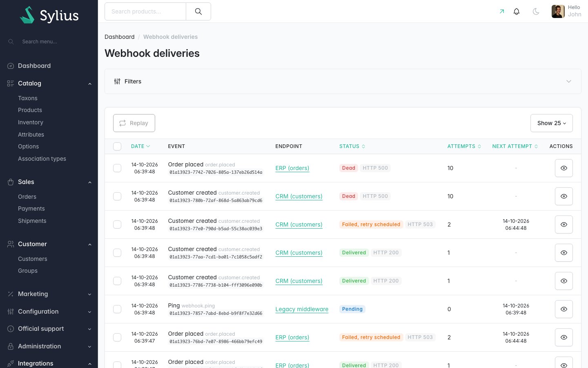The image size is (588, 368).
Task: View details of delivery ending fff3096e090b
Action: 563,281
